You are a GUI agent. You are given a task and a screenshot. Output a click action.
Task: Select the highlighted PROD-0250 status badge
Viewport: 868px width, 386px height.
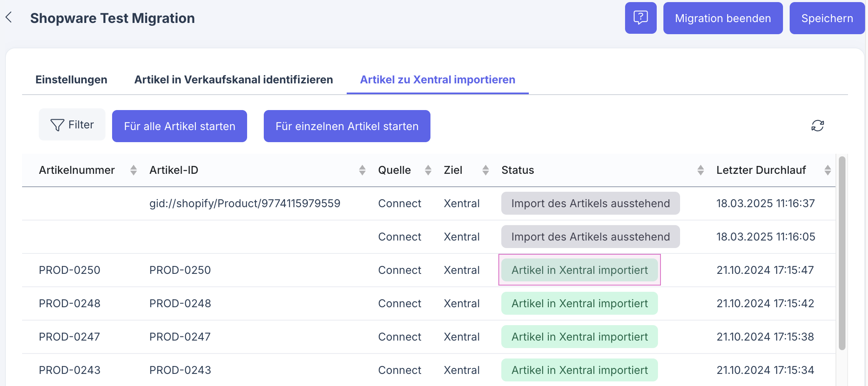tap(579, 270)
